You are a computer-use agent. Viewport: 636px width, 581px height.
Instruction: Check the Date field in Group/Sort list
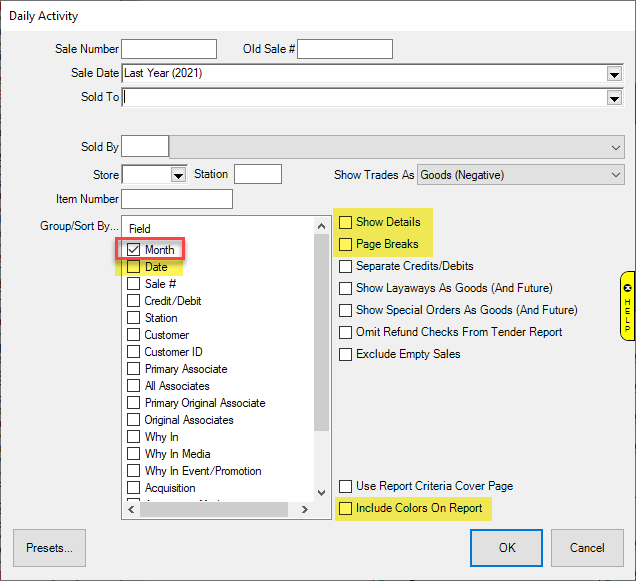134,267
